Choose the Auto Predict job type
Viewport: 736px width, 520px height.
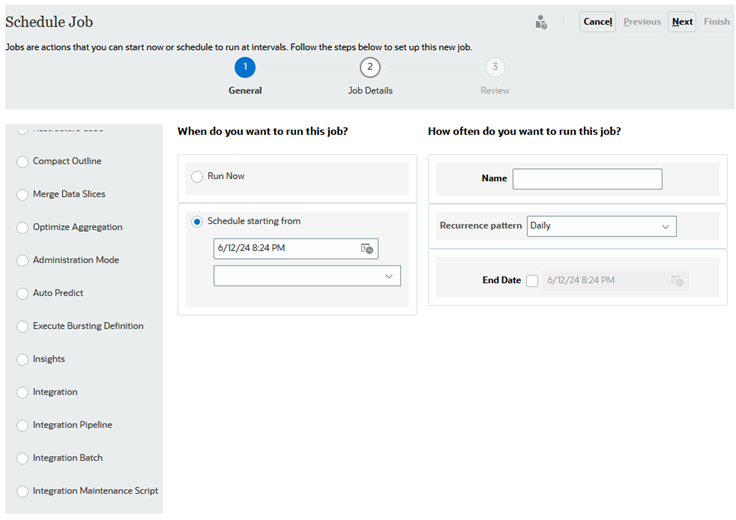(22, 293)
